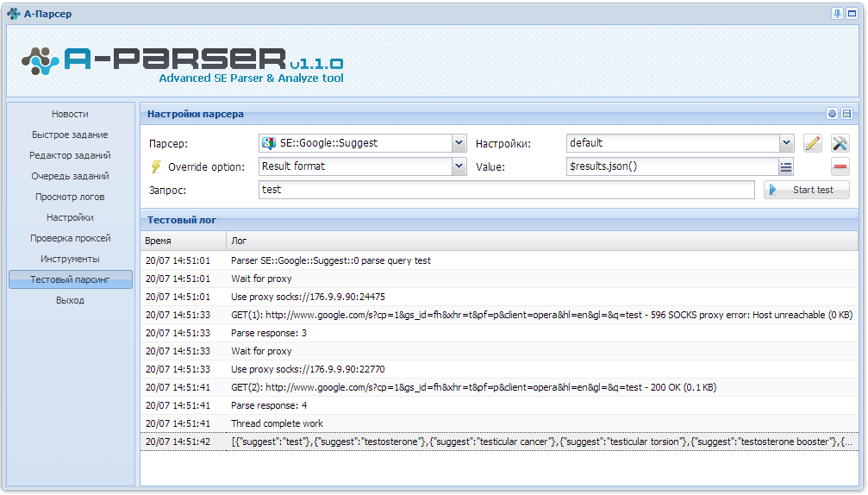Open the pencil edit settings icon
Screen dimensions: 868x495
coord(812,143)
